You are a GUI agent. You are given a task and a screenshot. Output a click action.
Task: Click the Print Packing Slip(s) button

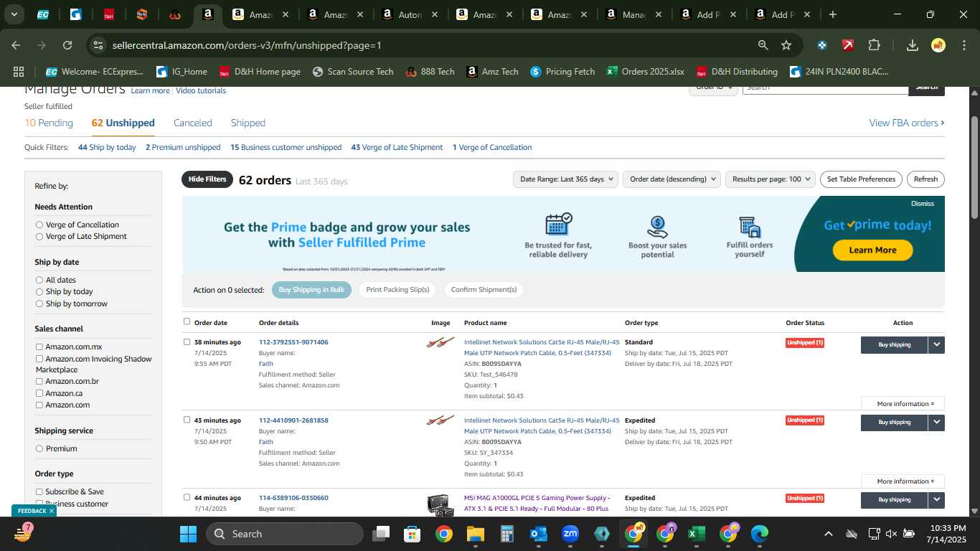(397, 290)
